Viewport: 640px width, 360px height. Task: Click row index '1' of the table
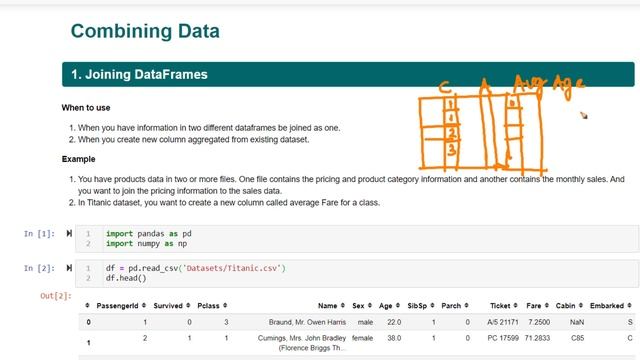pos(89,342)
